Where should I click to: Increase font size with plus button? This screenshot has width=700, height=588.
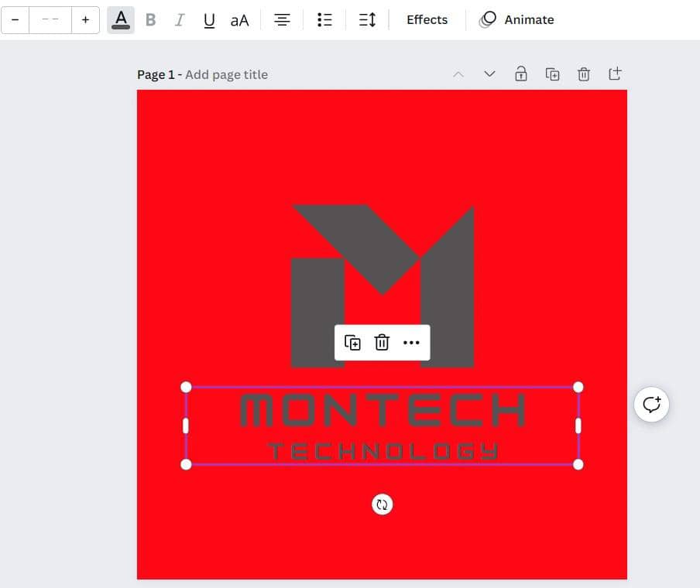85,20
